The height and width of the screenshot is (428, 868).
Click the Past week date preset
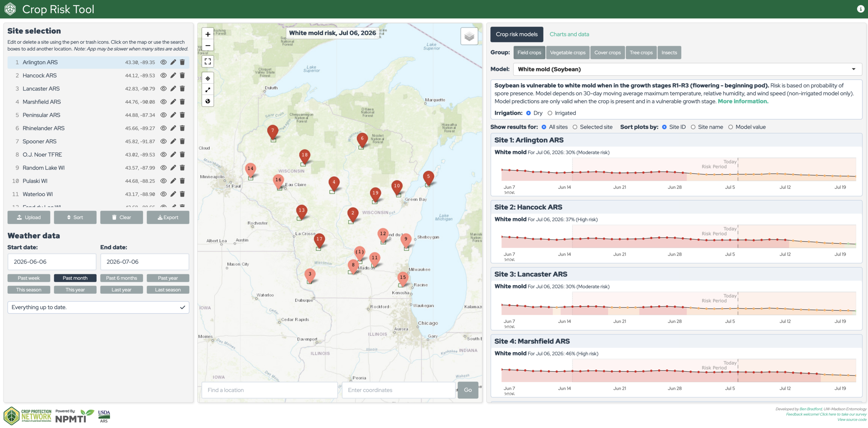(x=29, y=278)
